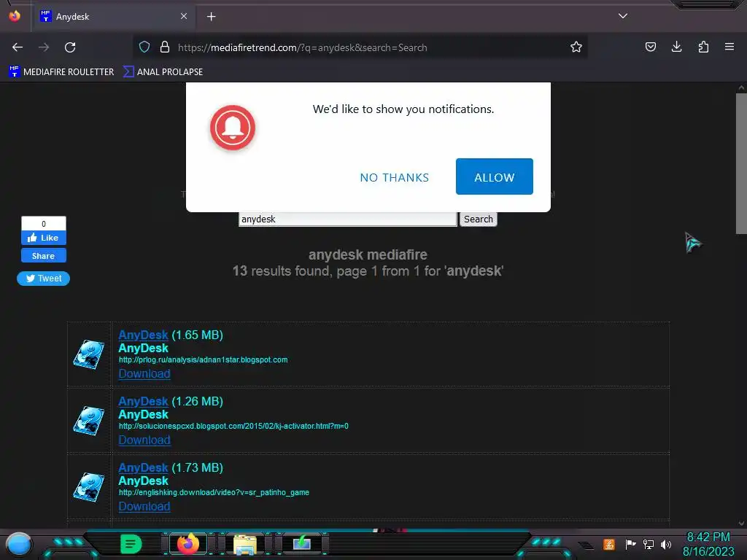Open AnyDesk (1.65 MB) title link

point(144,335)
